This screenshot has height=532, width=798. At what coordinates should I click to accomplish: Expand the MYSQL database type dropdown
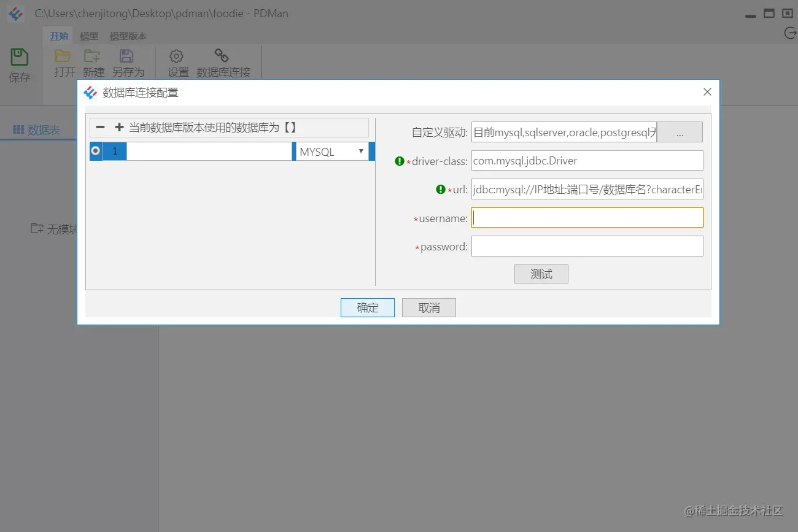[332, 152]
